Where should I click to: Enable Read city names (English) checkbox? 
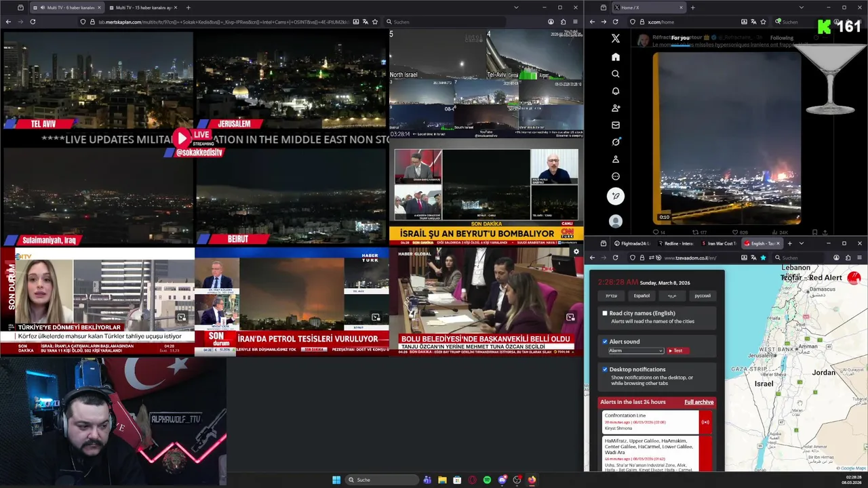click(605, 313)
